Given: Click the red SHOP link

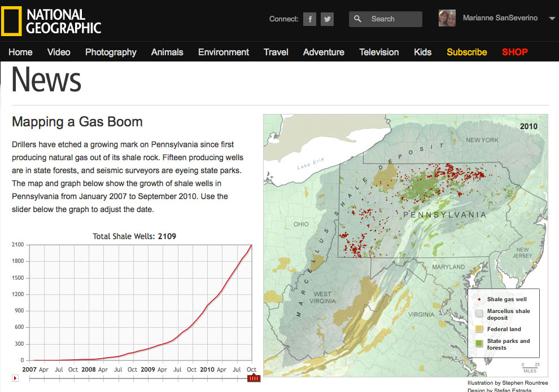Looking at the screenshot, I should coord(514,52).
